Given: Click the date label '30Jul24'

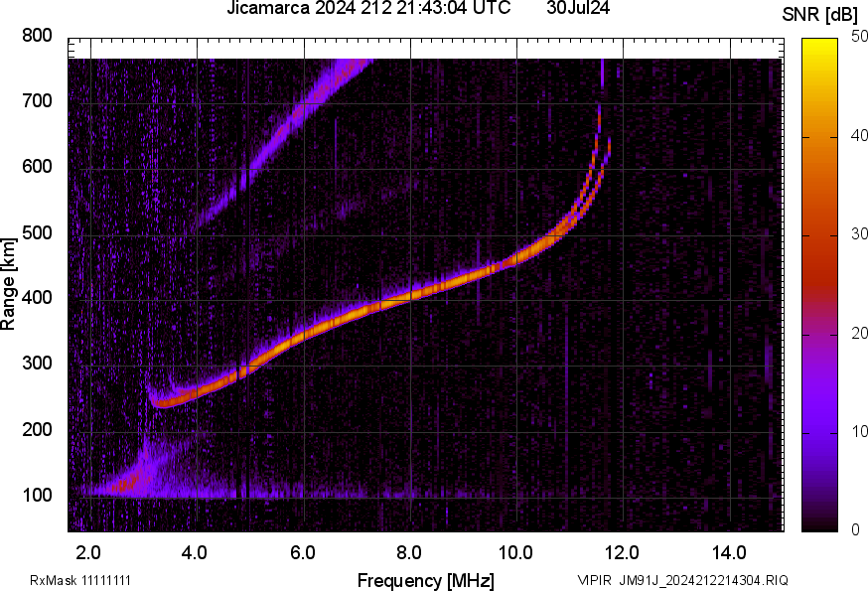Looking at the screenshot, I should click(578, 8).
